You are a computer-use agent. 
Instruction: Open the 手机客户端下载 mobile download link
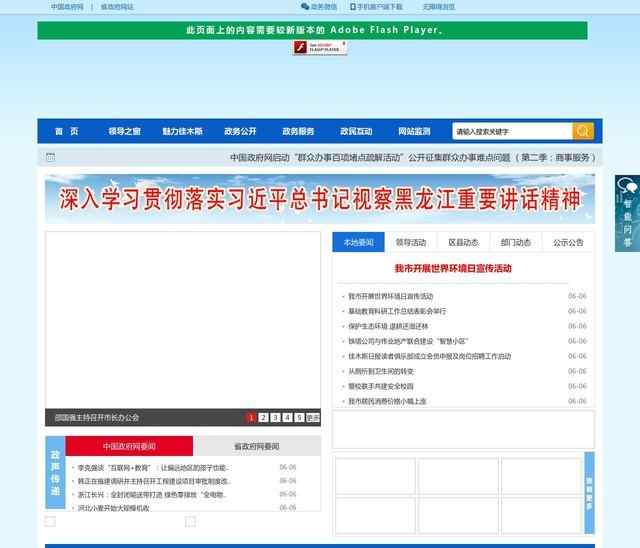pyautogui.click(x=376, y=7)
